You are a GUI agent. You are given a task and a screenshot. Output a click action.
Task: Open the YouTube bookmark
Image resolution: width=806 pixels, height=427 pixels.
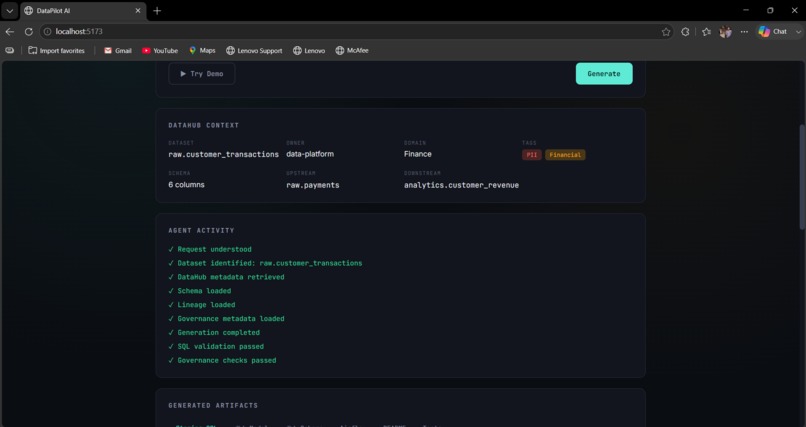(x=160, y=50)
